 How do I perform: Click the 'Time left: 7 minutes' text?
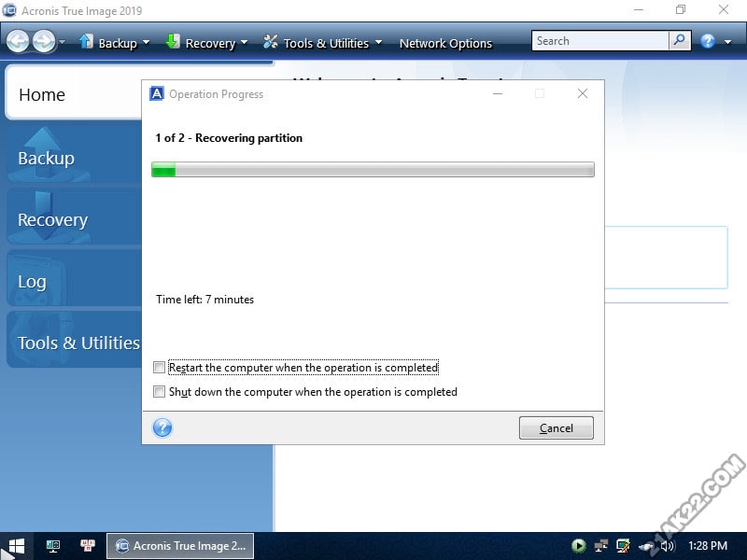(x=204, y=299)
